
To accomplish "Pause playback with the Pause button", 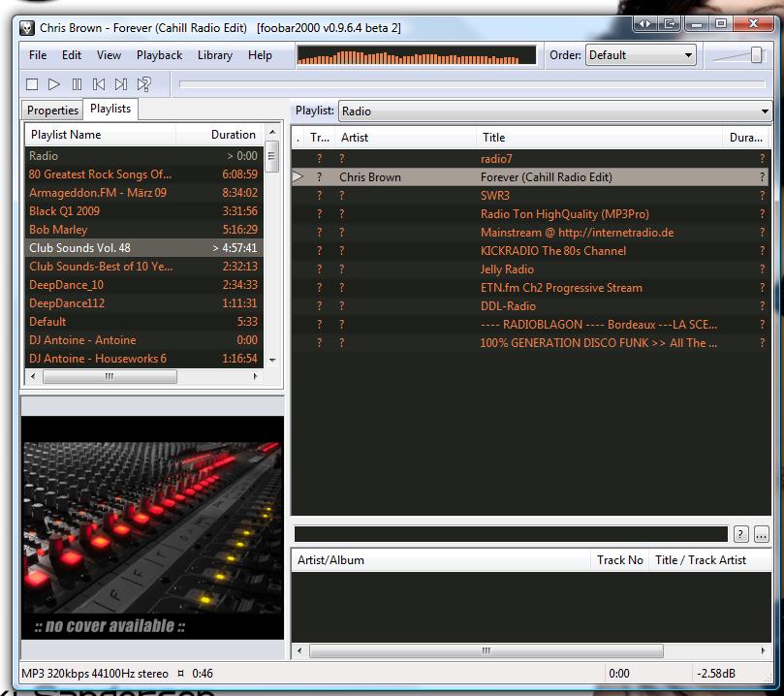I will coord(77,84).
